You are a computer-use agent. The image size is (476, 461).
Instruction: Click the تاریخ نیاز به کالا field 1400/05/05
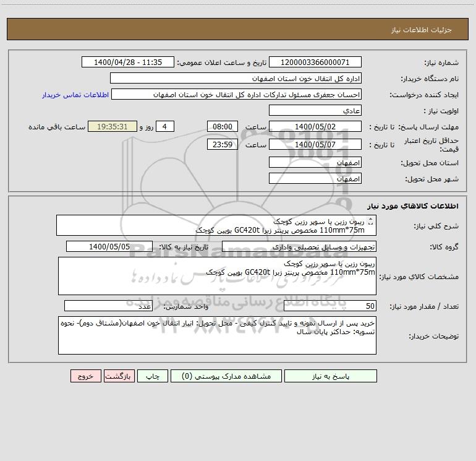(109, 246)
